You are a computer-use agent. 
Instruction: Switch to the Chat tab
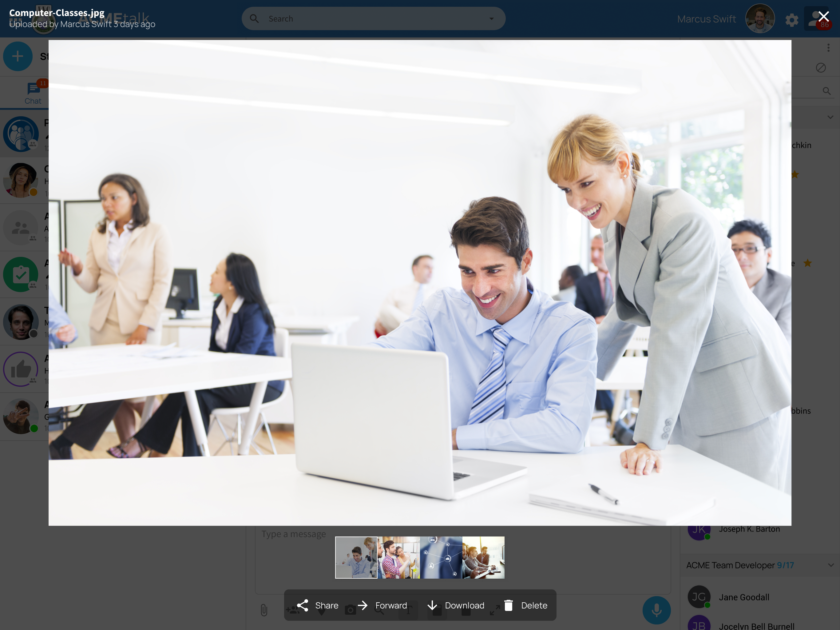pos(33,93)
